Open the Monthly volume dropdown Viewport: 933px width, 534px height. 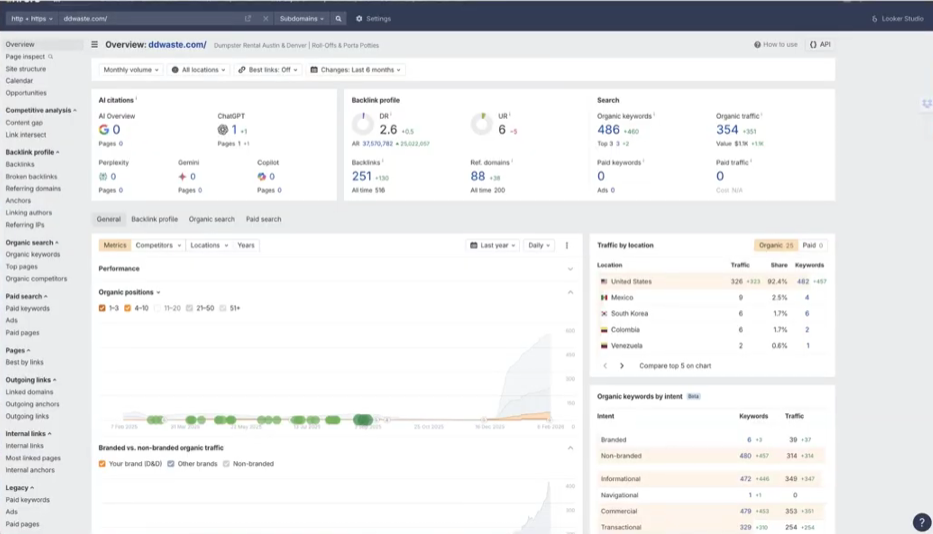(130, 70)
